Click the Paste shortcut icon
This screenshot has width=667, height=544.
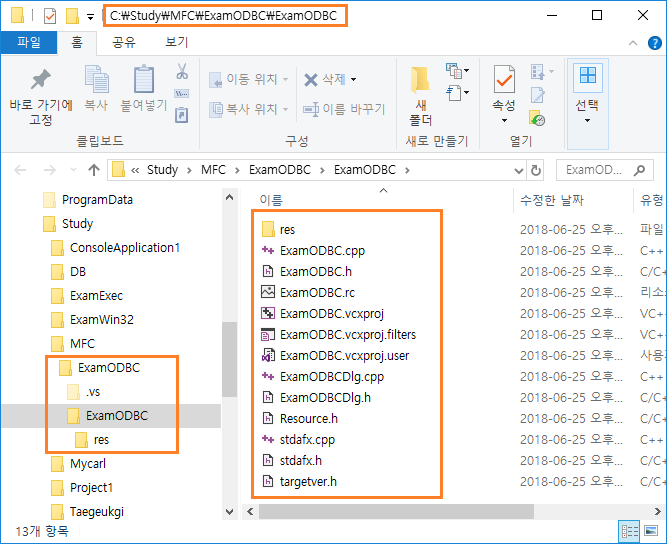[x=182, y=115]
